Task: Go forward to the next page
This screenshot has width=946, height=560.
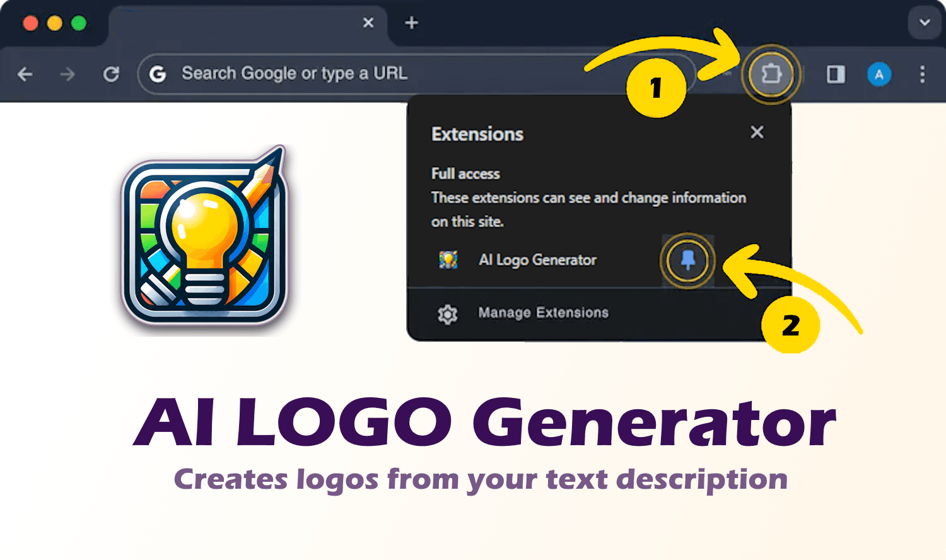Action: click(67, 74)
